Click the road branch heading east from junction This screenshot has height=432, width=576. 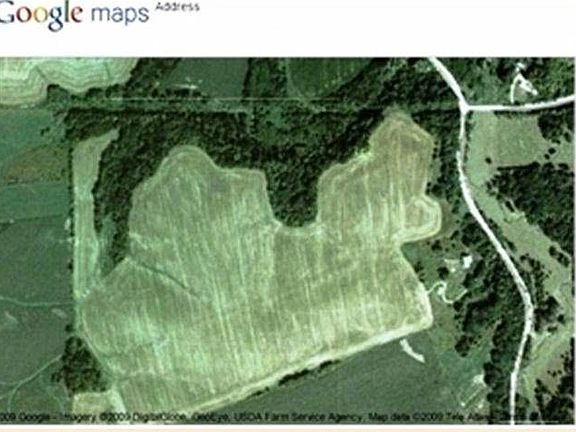[520, 105]
